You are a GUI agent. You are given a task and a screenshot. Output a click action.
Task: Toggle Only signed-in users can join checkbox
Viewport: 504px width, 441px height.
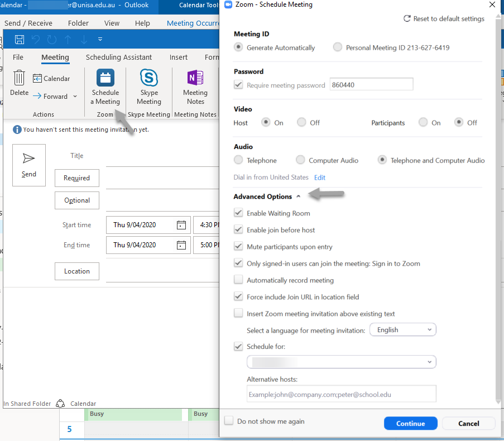(x=238, y=263)
